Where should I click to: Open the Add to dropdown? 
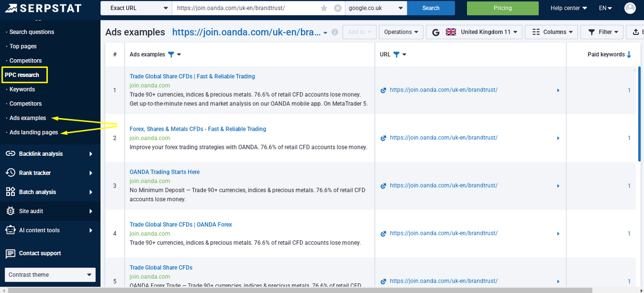pyautogui.click(x=359, y=32)
